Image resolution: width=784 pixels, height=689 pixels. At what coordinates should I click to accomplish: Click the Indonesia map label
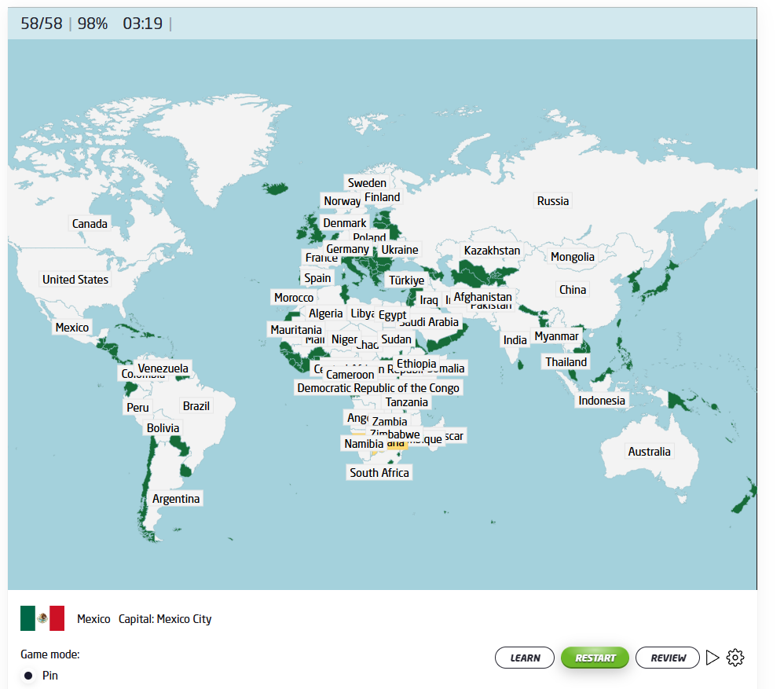pos(602,401)
